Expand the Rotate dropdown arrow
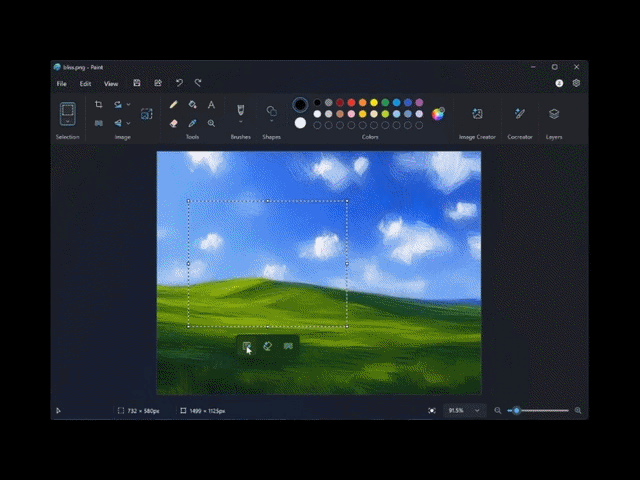Image resolution: width=640 pixels, height=480 pixels. coord(128,104)
